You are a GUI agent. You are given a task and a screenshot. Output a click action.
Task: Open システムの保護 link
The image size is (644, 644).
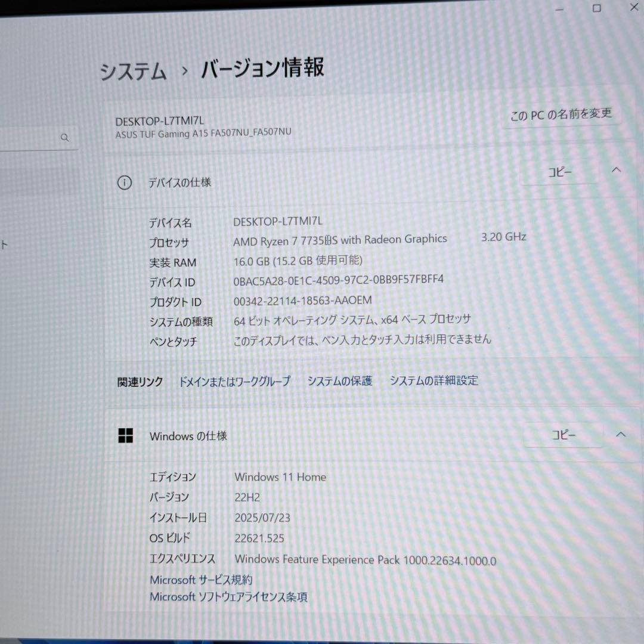click(340, 380)
